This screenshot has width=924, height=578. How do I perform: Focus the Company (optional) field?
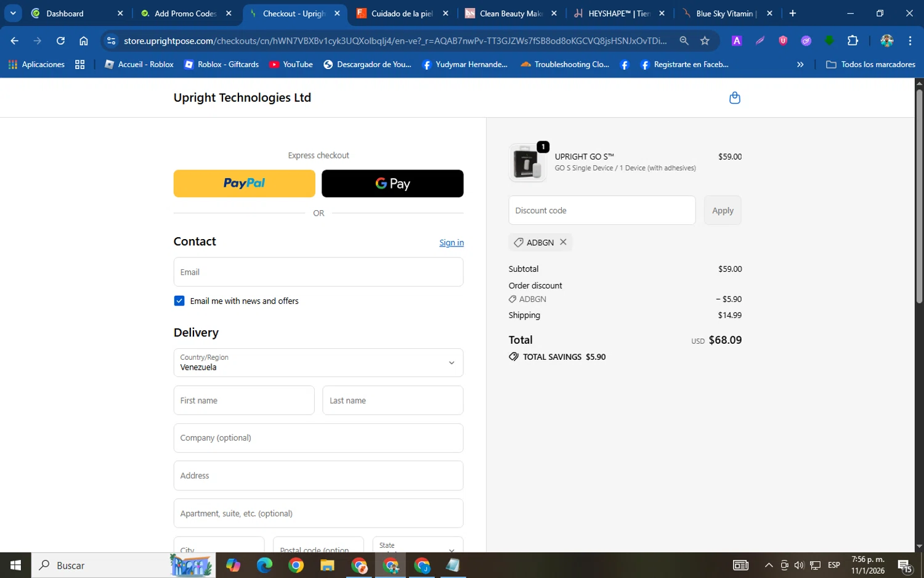coord(318,438)
